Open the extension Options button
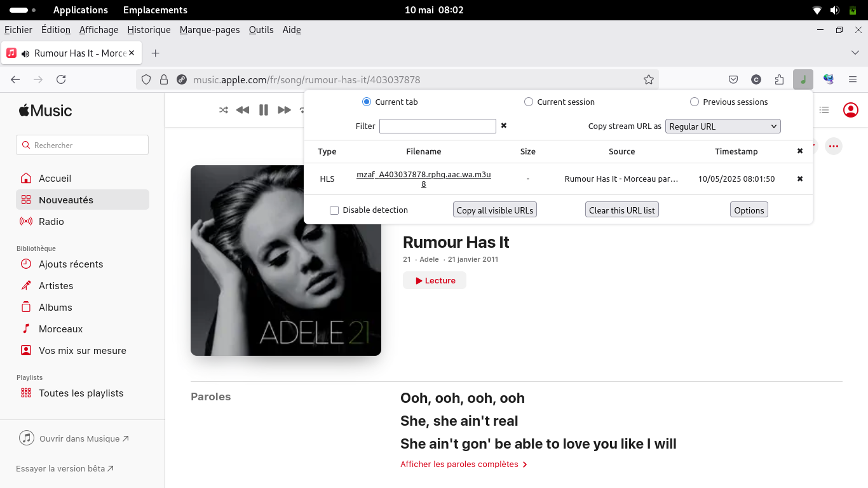The width and height of the screenshot is (868, 488). point(749,210)
